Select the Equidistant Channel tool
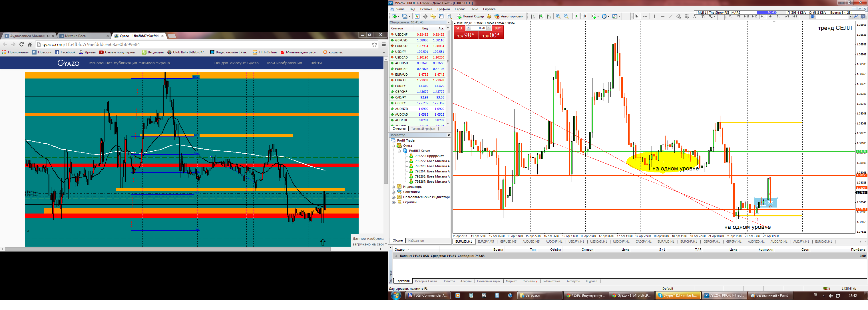Viewport: 868px width, 310px height. (x=679, y=17)
